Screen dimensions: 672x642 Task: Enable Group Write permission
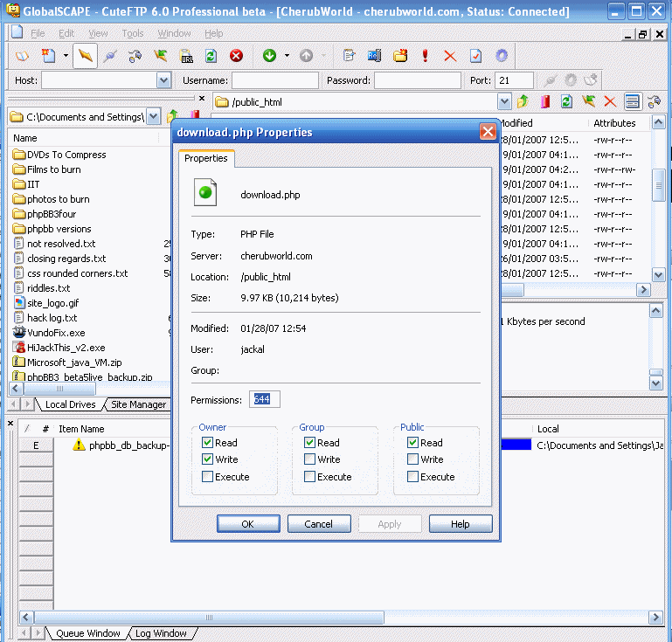coord(309,459)
